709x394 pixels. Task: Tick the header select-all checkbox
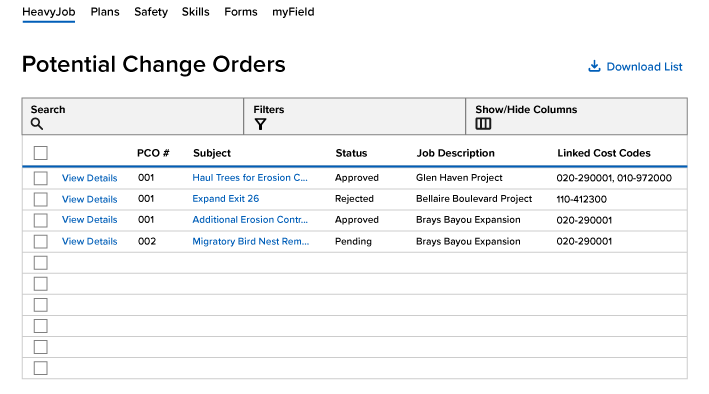[x=41, y=153]
